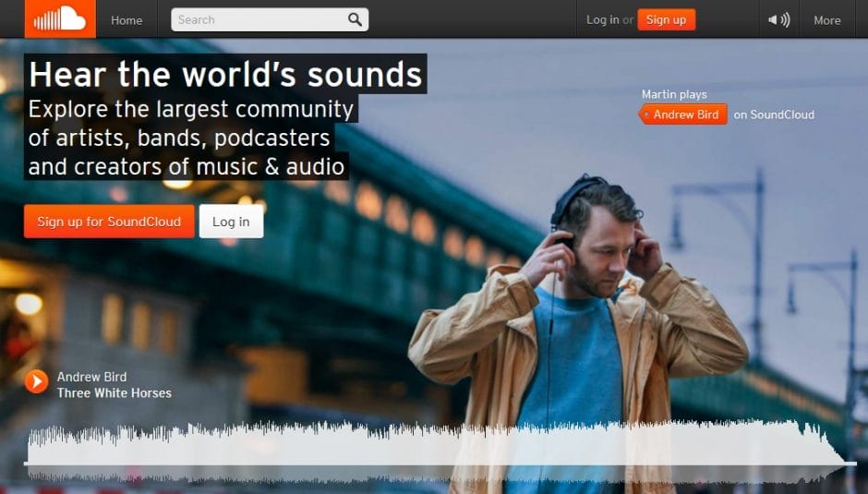868x494 pixels.
Task: Click the 'Hear the world's sounds' headline
Action: [225, 74]
